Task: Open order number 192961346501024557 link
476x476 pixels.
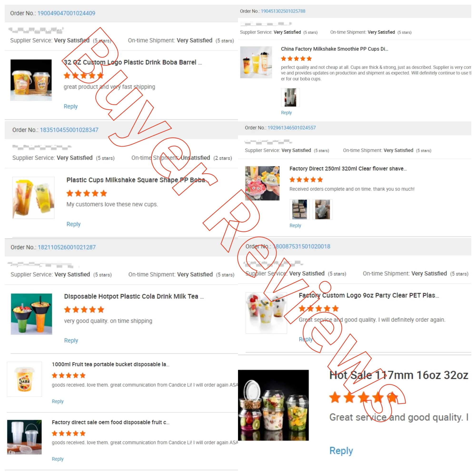Action: pos(292,128)
